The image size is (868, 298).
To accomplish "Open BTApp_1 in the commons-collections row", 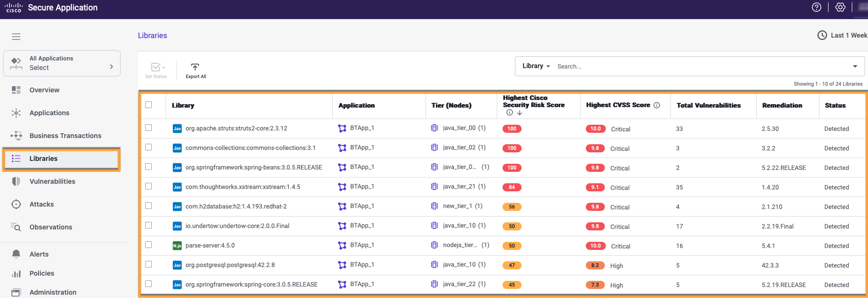I will 362,148.
